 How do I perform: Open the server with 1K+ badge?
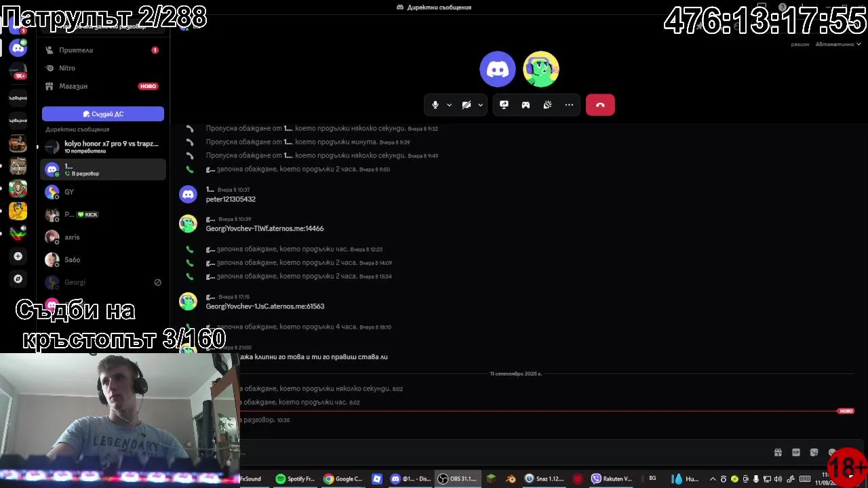tap(18, 71)
